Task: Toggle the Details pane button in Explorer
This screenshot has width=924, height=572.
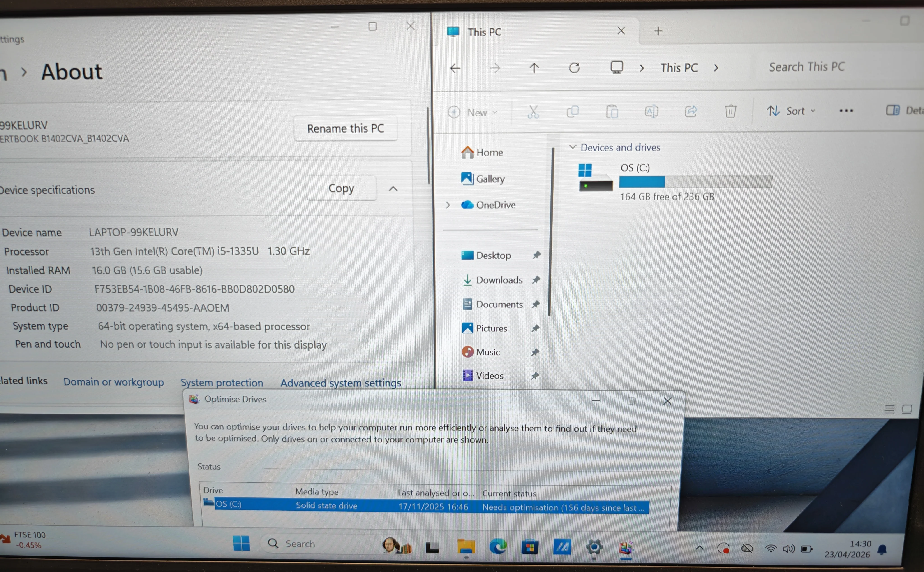Action: point(904,110)
